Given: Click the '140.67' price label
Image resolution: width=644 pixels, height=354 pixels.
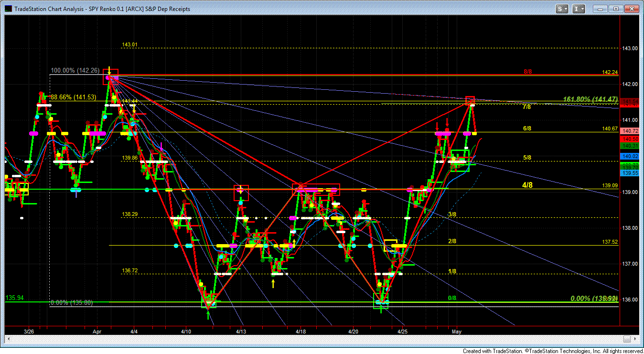Looking at the screenshot, I should pos(610,129).
